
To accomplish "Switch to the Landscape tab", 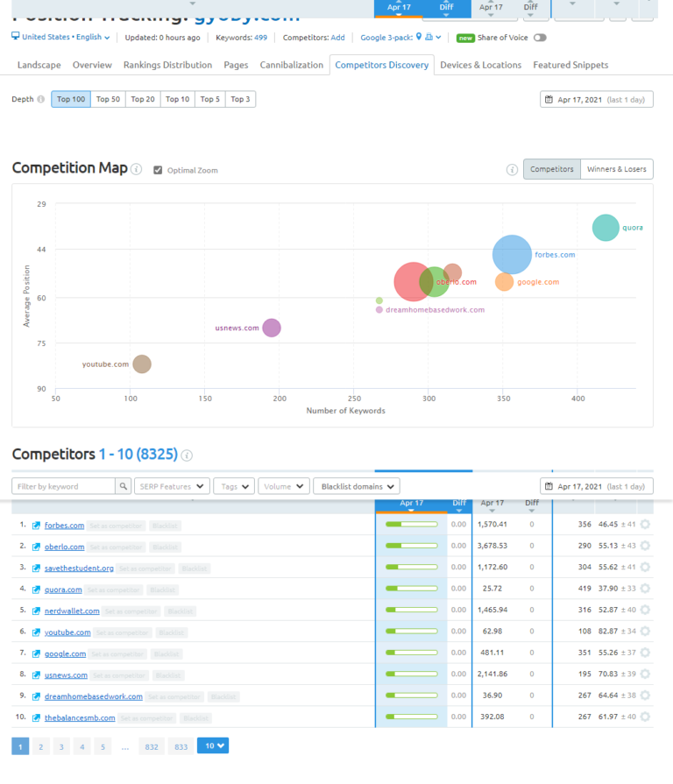I will (x=39, y=65).
